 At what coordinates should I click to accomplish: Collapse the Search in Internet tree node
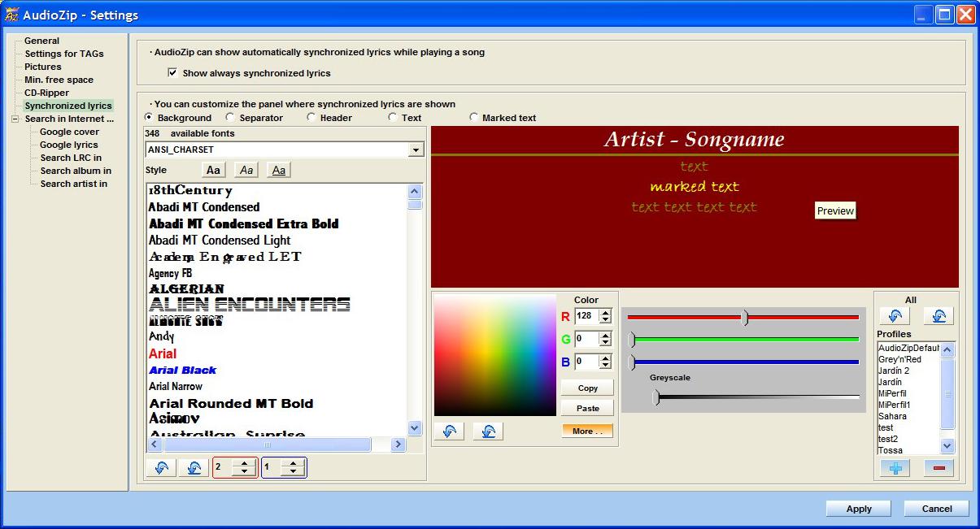tap(15, 119)
